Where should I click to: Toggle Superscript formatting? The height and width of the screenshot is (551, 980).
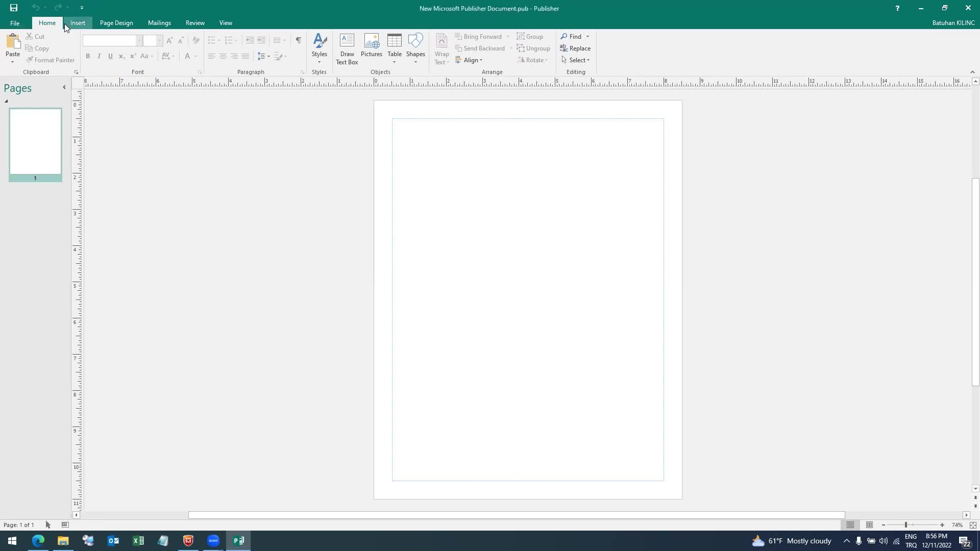click(x=133, y=56)
